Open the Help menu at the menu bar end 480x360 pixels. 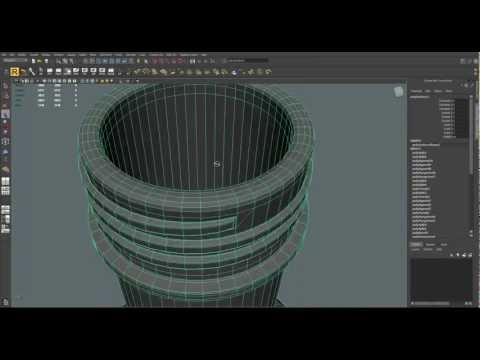pos(204,55)
